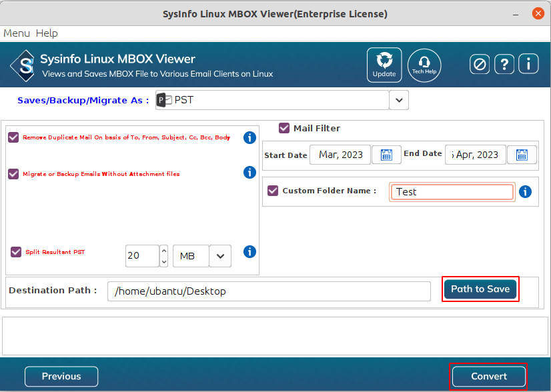Open Tech Help support
The height and width of the screenshot is (392, 551).
point(424,65)
